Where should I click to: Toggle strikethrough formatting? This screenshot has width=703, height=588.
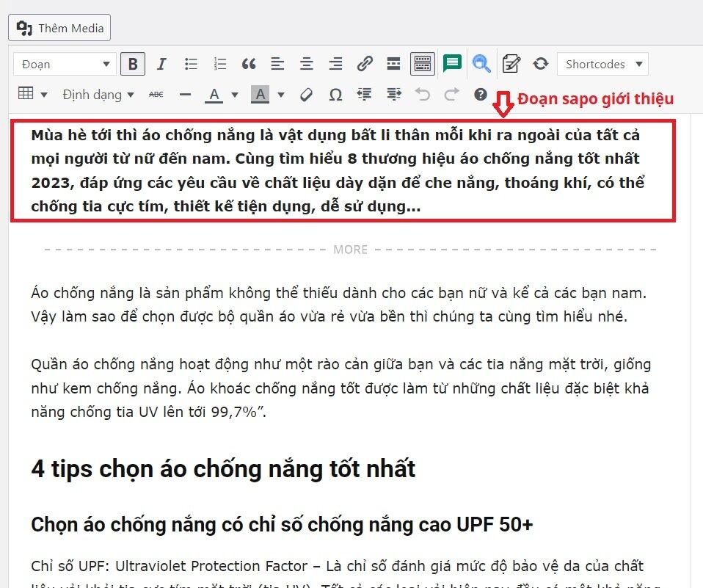pos(156,94)
